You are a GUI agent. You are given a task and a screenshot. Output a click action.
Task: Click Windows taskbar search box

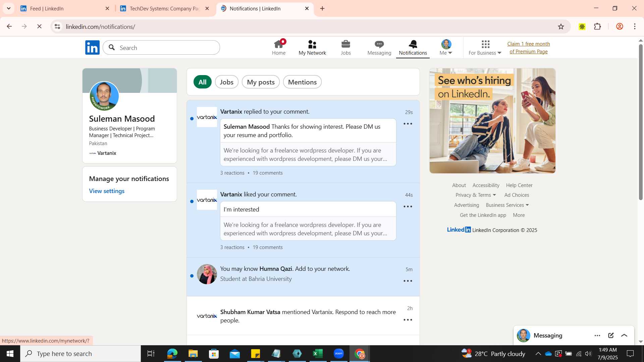click(80, 354)
